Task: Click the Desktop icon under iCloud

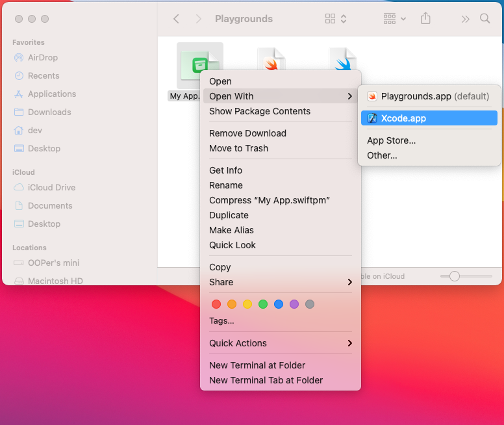Action: coord(19,224)
